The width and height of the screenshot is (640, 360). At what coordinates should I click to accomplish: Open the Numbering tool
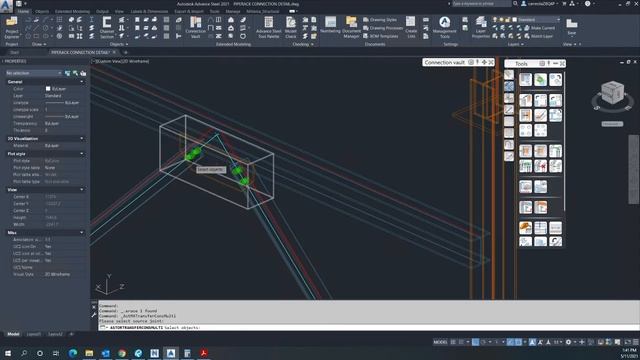330,25
